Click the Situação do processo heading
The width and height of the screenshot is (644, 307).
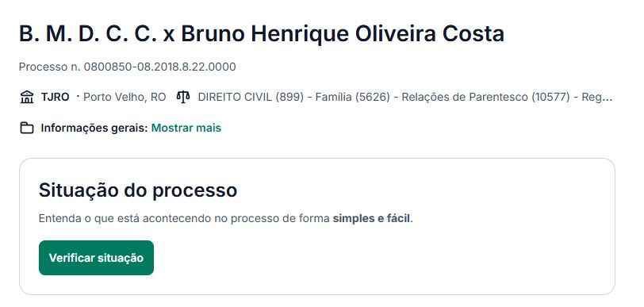[x=138, y=190]
